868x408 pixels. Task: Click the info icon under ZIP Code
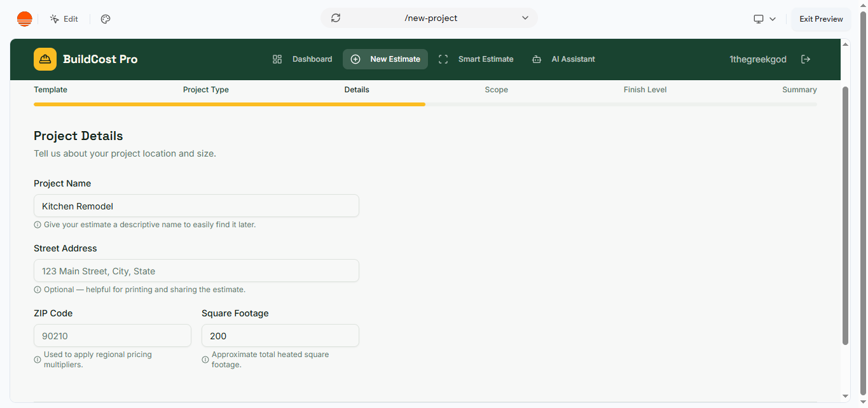(38, 360)
